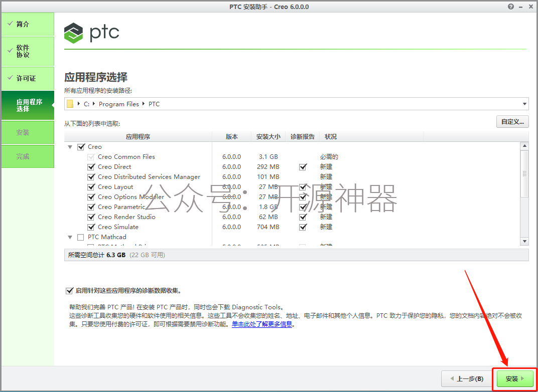Select the 完成 step in sidebar
The width and height of the screenshot is (538, 392).
(x=28, y=156)
